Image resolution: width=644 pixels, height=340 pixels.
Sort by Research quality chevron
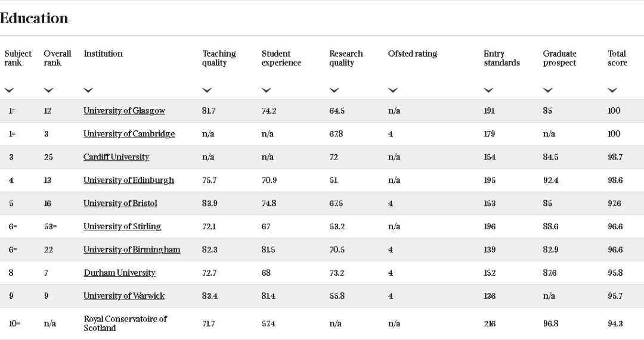(x=334, y=91)
